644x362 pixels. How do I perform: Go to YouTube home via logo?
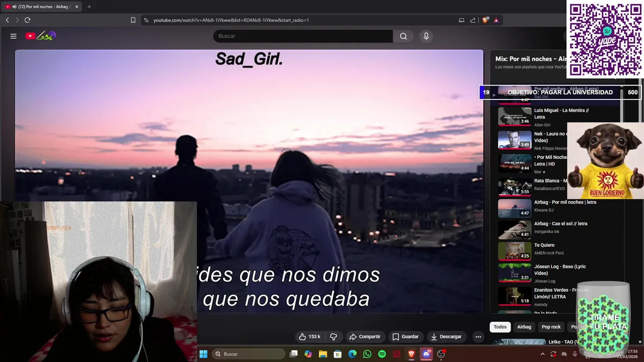coord(40,36)
